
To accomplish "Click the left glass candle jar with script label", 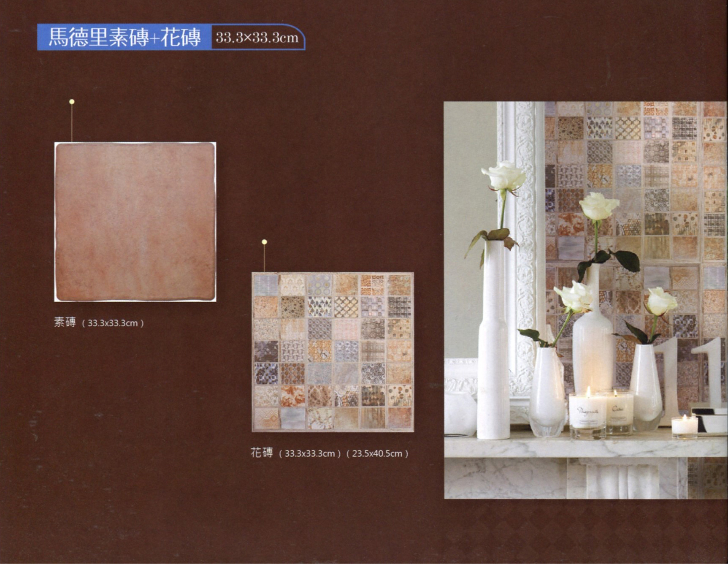I will point(587,414).
